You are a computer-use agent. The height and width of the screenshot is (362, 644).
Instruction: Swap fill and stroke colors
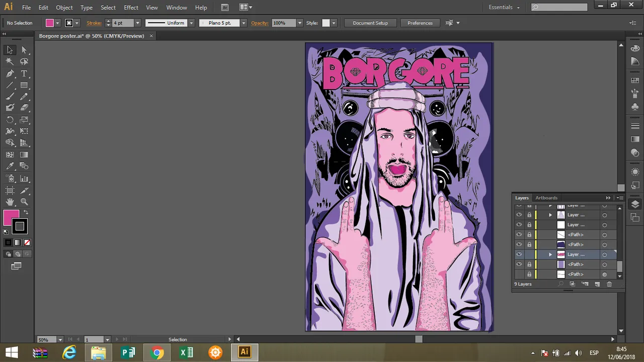pos(26,213)
